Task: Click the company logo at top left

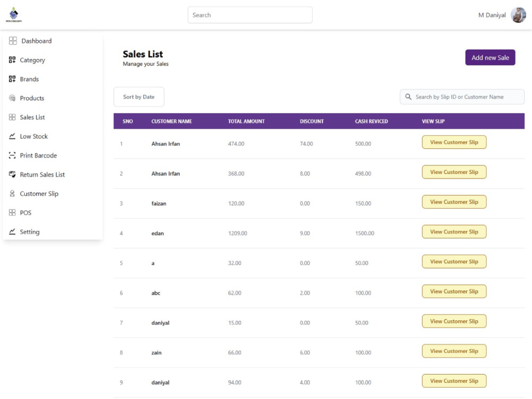Action: point(14,14)
